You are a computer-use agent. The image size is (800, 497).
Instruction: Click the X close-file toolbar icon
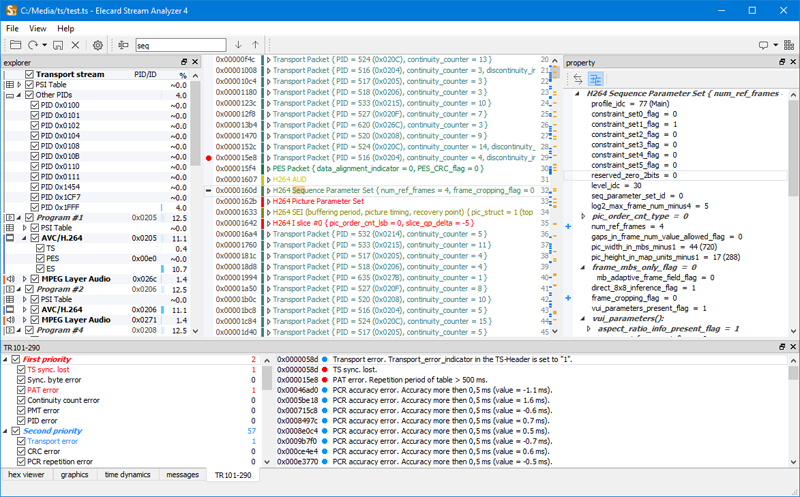click(76, 45)
